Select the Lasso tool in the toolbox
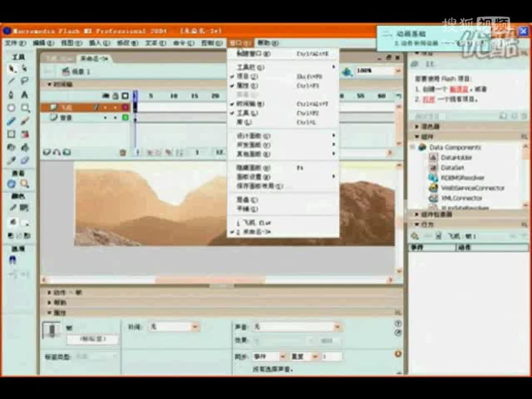 [23, 80]
